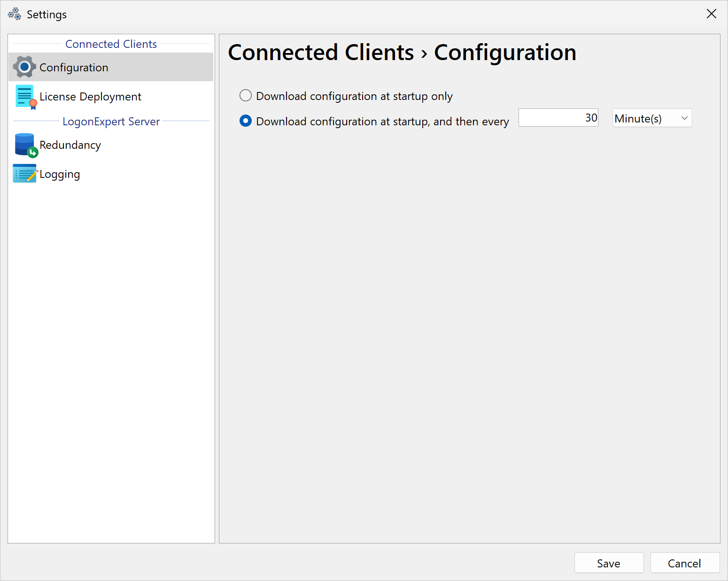Viewport: 728px width, 581px height.
Task: Open the Logging settings page
Action: pos(60,174)
